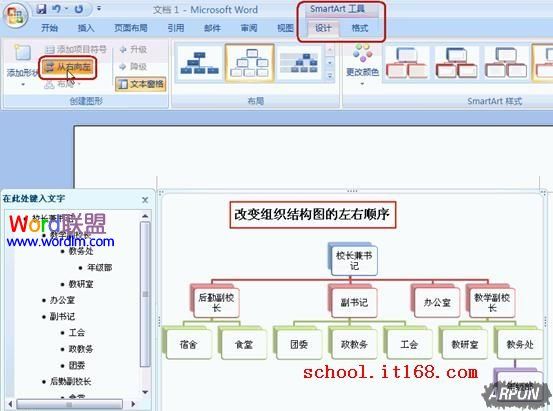Select 教研室 entry in the text pane
The height and width of the screenshot is (411, 553).
(x=81, y=284)
